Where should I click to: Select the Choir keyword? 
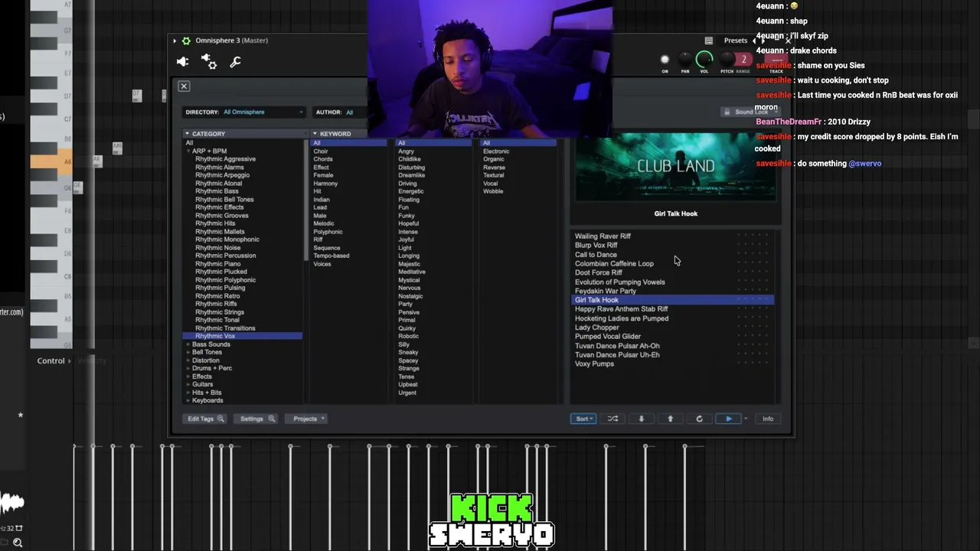tap(321, 152)
